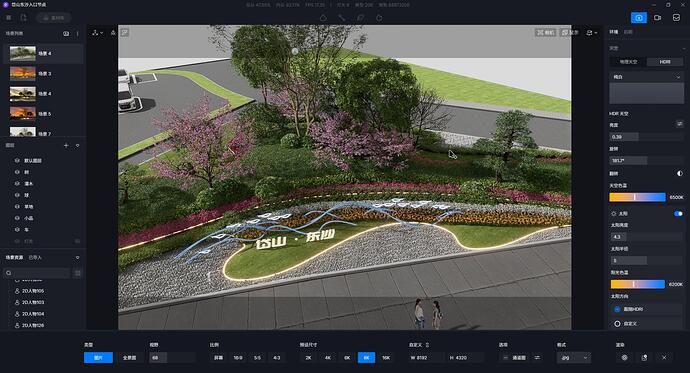The height and width of the screenshot is (373, 690).
Task: Select the custom sun direction radio button
Action: click(x=617, y=324)
